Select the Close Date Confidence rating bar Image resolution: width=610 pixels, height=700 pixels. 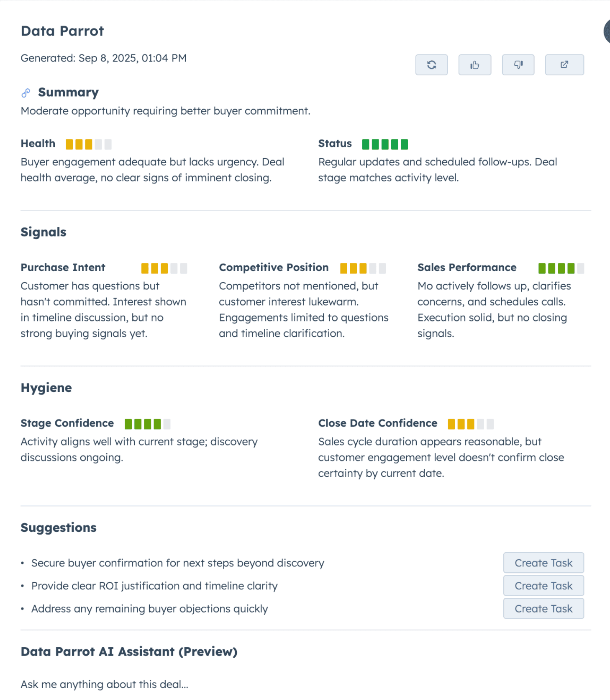pos(471,424)
